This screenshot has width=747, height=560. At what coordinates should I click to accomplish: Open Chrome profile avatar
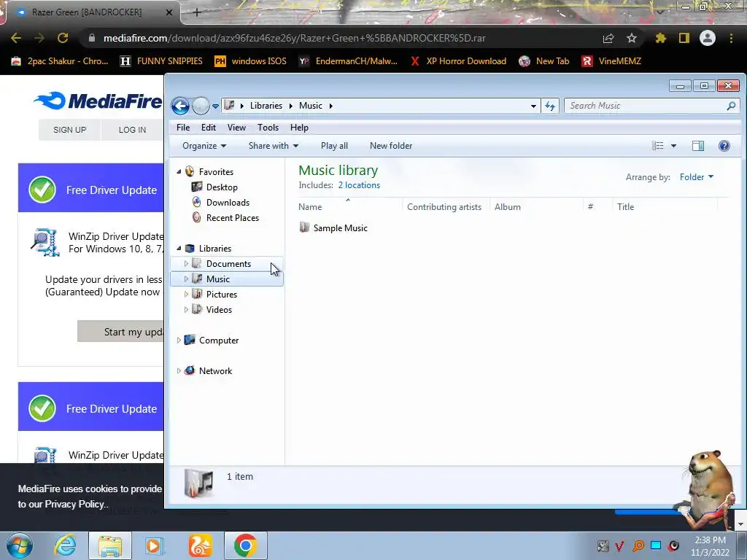(708, 38)
